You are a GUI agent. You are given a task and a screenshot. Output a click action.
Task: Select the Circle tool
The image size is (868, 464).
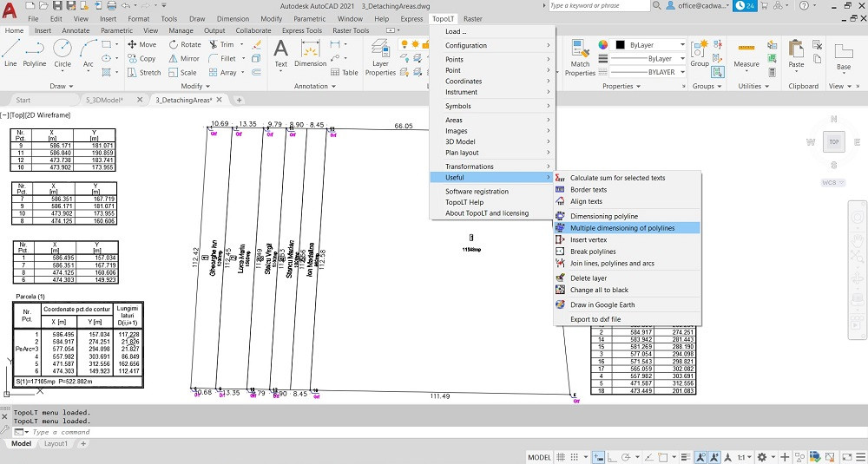pyautogui.click(x=62, y=53)
